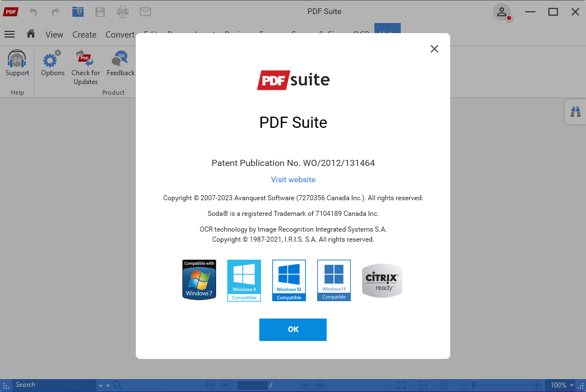Go to the Home icon
Image resolution: width=586 pixels, height=392 pixels.
[x=31, y=34]
